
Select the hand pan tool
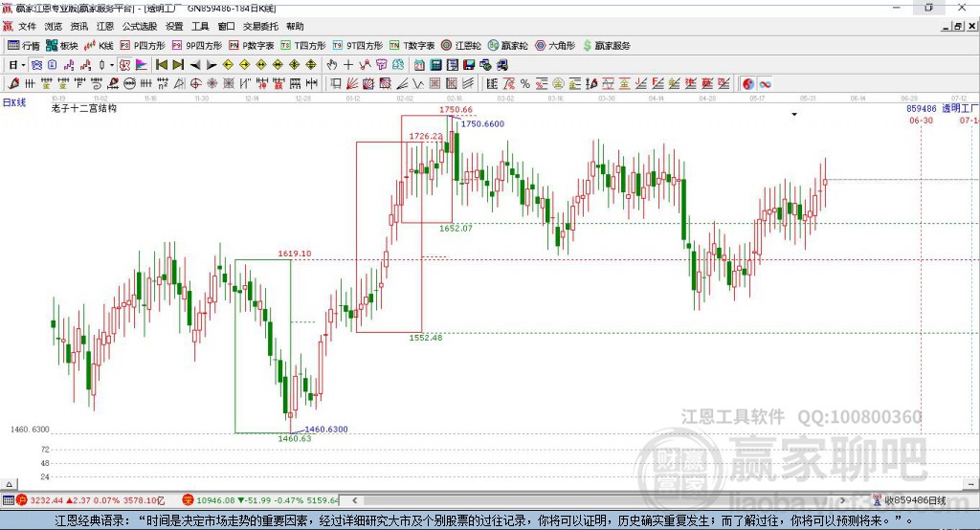(x=332, y=65)
